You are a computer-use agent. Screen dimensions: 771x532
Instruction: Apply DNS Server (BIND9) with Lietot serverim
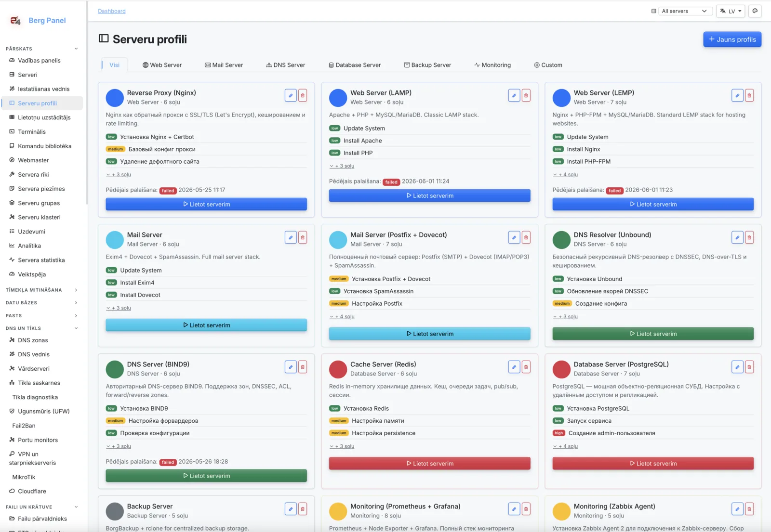coord(206,476)
